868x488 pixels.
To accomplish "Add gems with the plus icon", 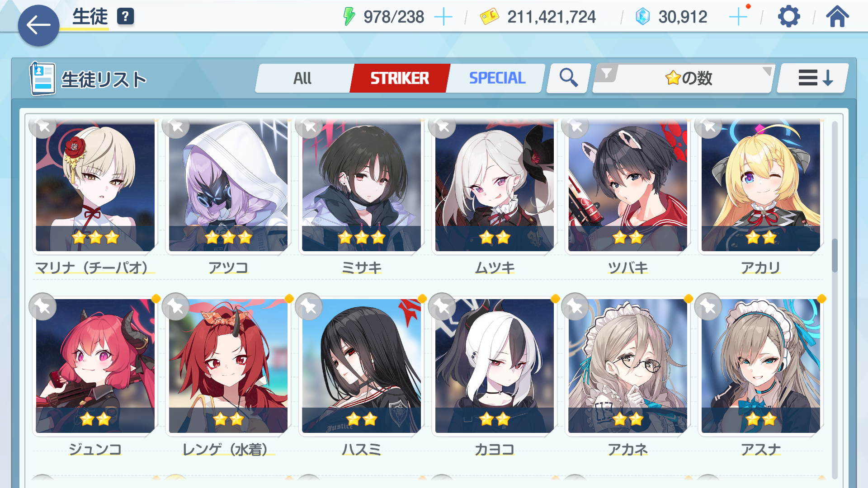I will 738,17.
